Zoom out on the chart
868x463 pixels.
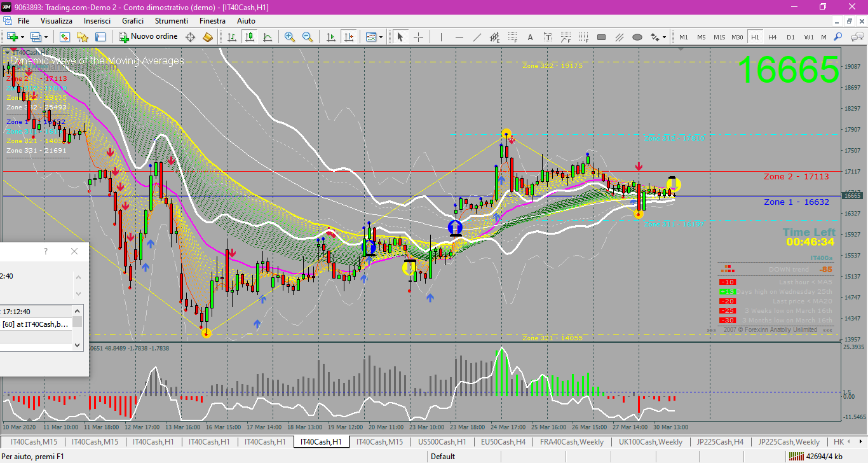click(308, 37)
